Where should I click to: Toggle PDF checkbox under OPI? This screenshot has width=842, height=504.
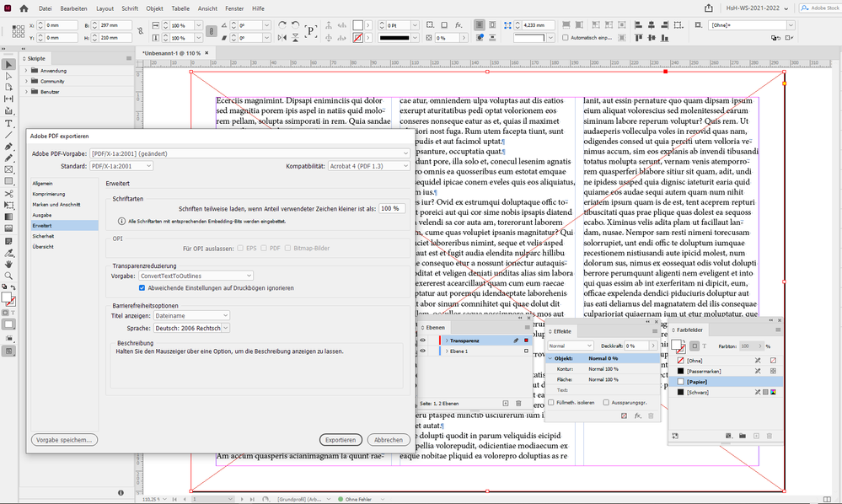point(264,248)
